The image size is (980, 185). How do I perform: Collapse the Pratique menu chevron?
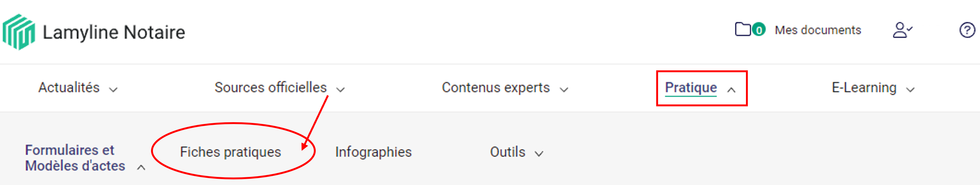click(x=731, y=90)
